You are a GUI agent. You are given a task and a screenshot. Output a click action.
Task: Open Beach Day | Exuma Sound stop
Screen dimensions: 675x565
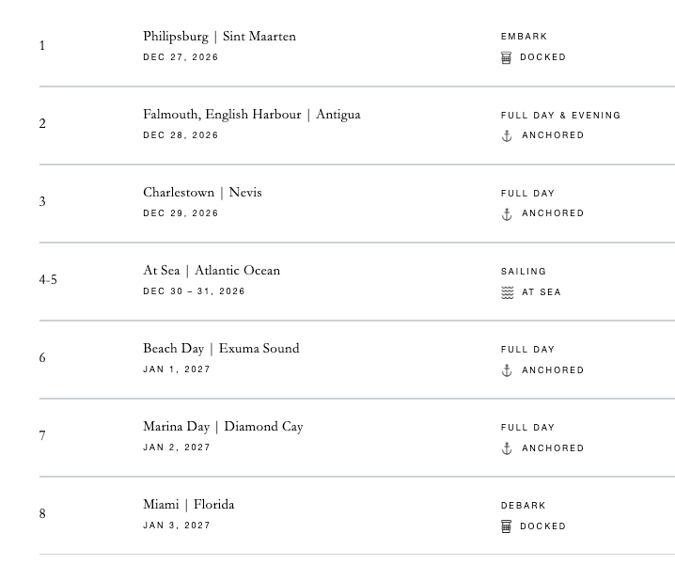(x=221, y=348)
